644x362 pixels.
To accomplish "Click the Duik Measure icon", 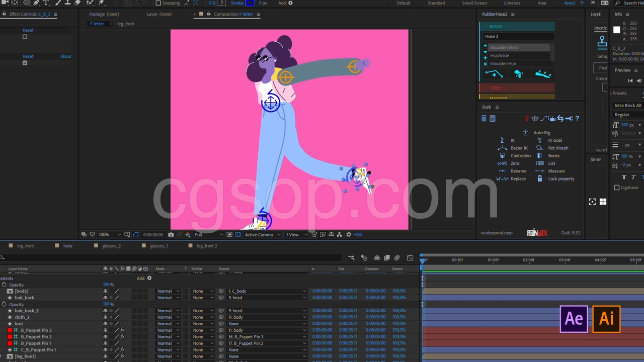I will [540, 171].
